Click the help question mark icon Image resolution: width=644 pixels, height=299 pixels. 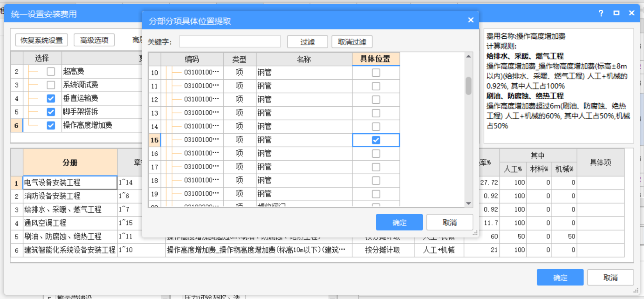click(x=601, y=13)
